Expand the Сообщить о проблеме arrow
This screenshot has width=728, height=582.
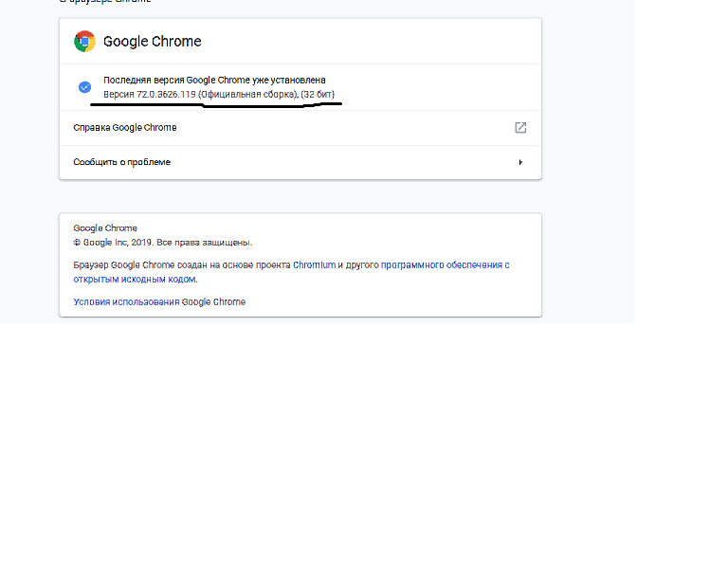click(520, 162)
